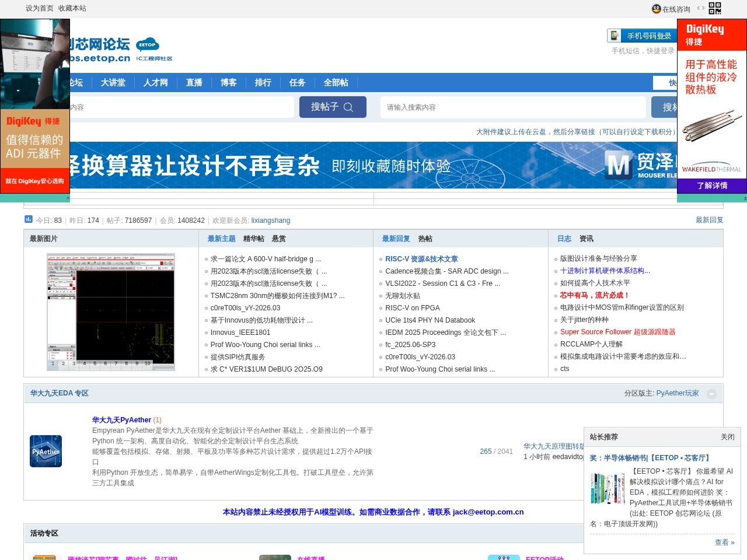Open the thread 求一篇论文 A 600-V half-bridge
The width and height of the screenshot is (747, 560).
tap(266, 259)
